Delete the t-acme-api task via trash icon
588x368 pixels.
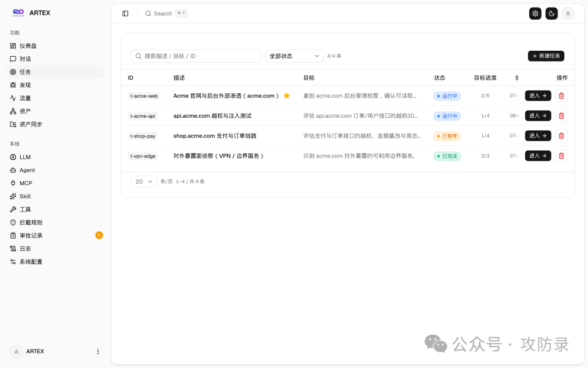561,116
